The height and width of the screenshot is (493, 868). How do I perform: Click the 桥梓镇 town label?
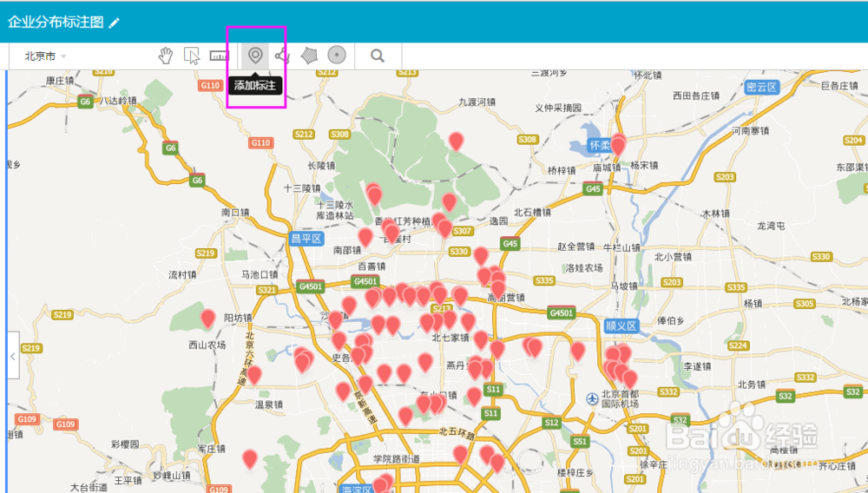click(x=562, y=170)
